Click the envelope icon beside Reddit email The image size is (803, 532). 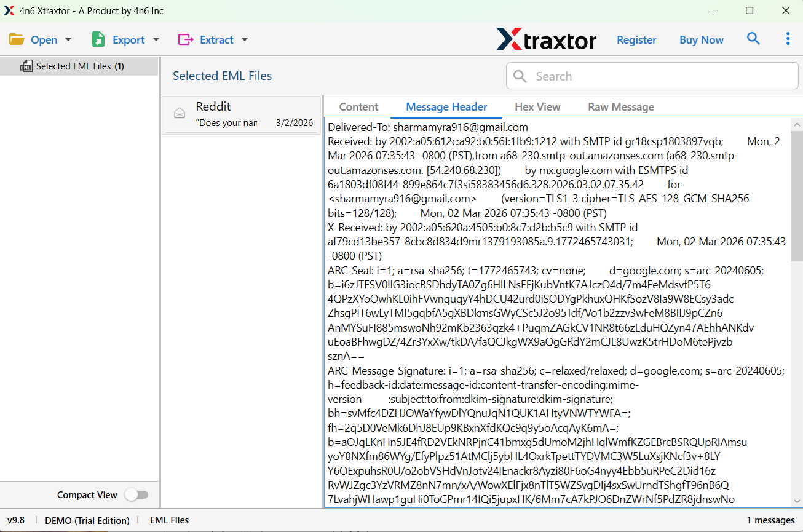pos(180,113)
